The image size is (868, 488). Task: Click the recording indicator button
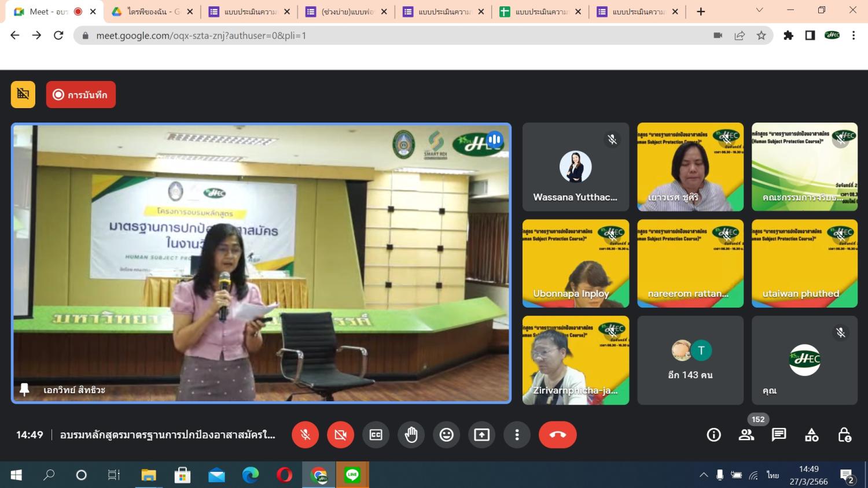(81, 95)
